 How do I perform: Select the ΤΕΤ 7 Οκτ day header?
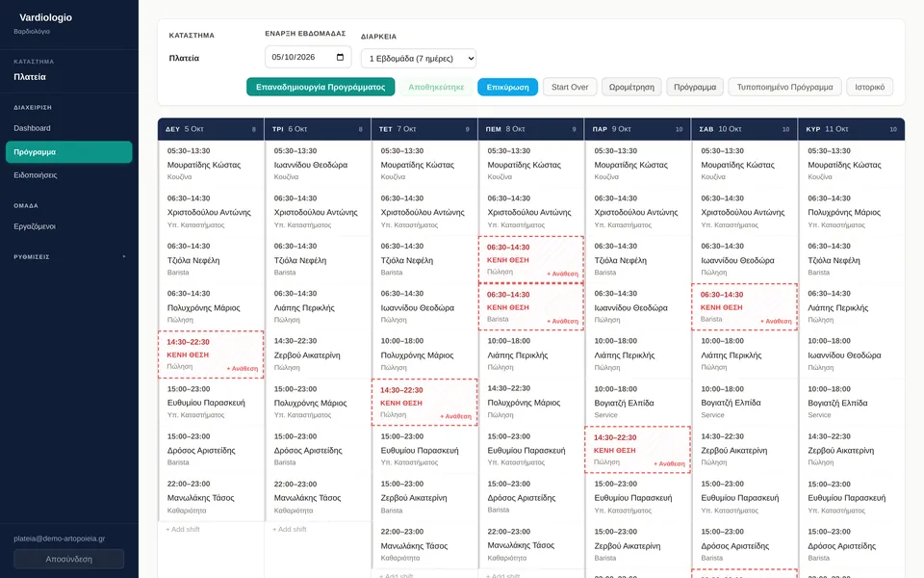(424, 129)
